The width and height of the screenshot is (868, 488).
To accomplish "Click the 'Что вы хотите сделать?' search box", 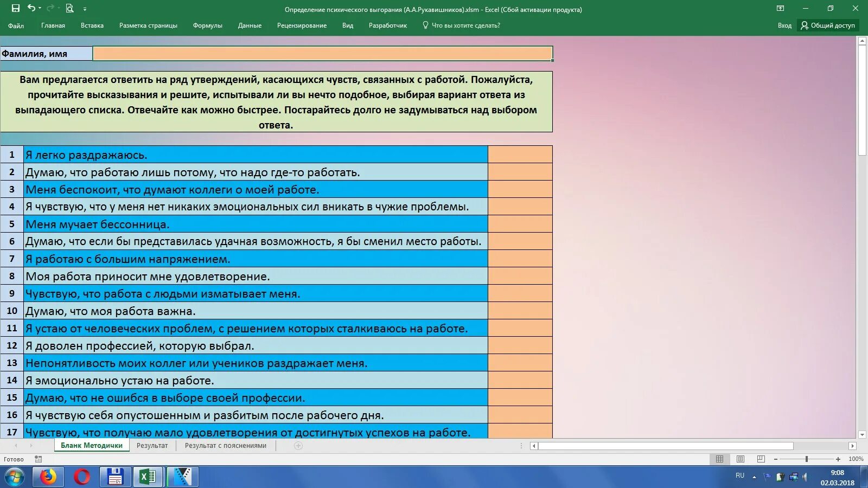I will [x=462, y=25].
